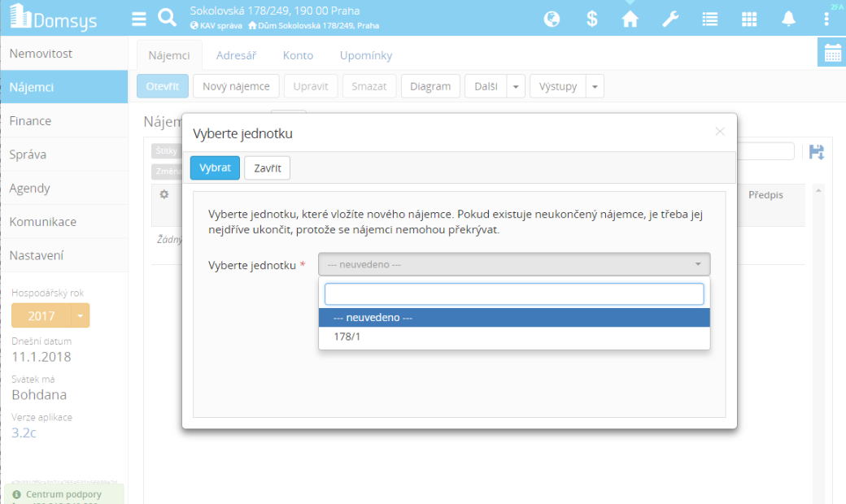Open the dollar finance icon
The height and width of the screenshot is (504, 846).
[x=592, y=19]
